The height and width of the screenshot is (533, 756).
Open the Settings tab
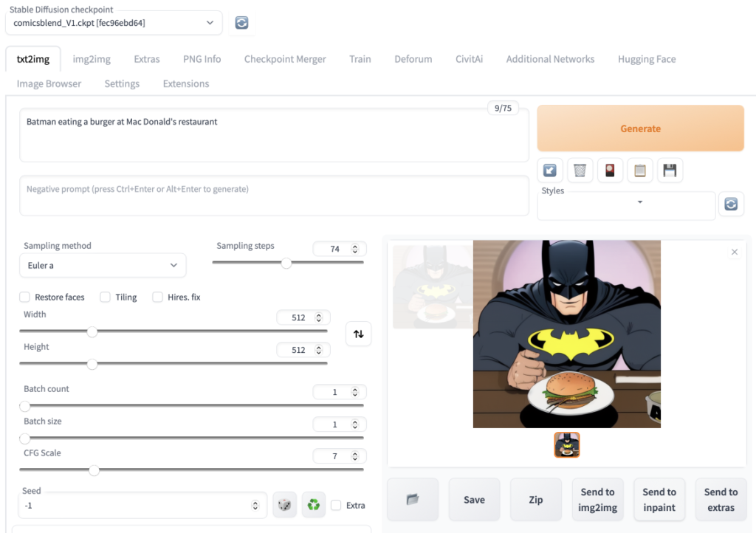click(x=122, y=83)
